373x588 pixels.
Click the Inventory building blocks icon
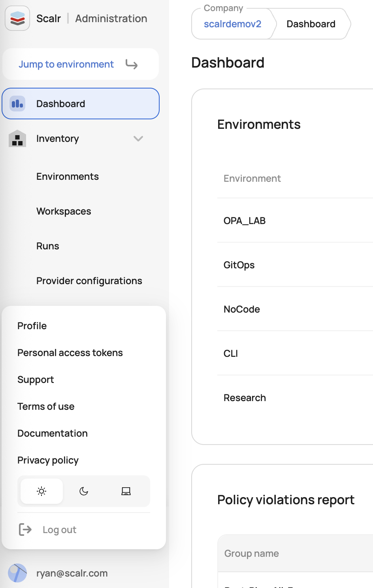click(17, 139)
